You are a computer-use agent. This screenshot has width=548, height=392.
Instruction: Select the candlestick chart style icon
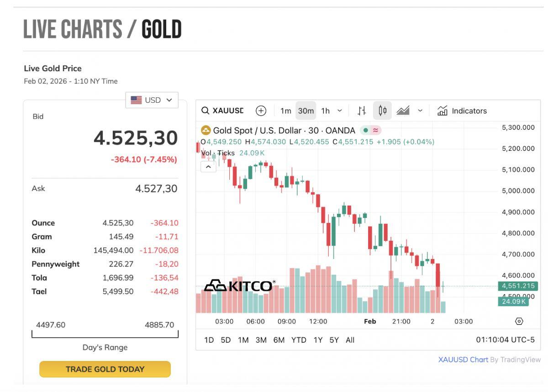coord(382,110)
